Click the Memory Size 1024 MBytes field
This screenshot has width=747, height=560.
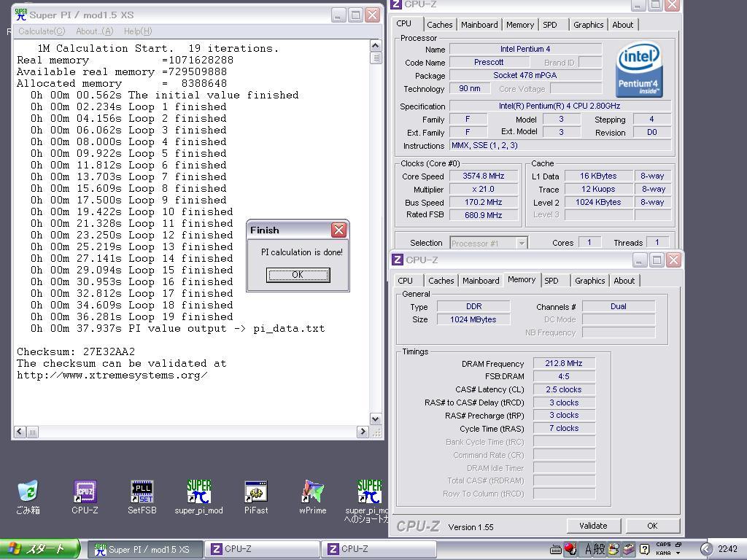click(473, 319)
